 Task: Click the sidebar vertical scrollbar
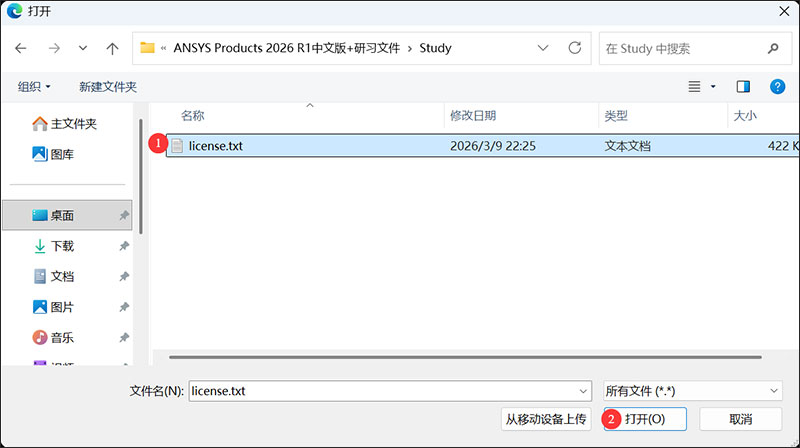(140, 176)
